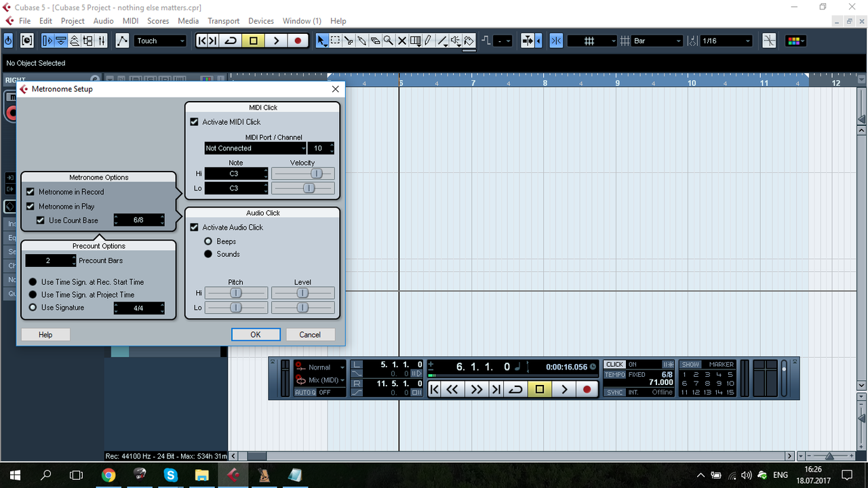Select the Split scissors tool
This screenshot has height=488, width=868.
349,41
